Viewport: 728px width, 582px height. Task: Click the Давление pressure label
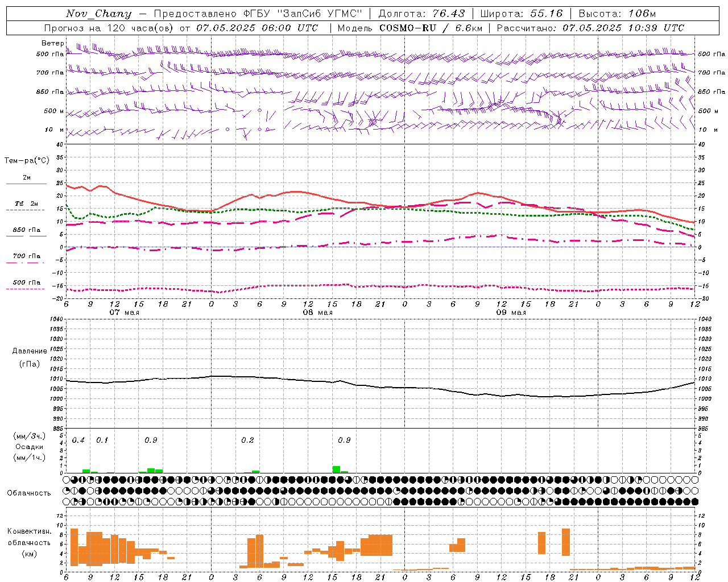coord(30,351)
